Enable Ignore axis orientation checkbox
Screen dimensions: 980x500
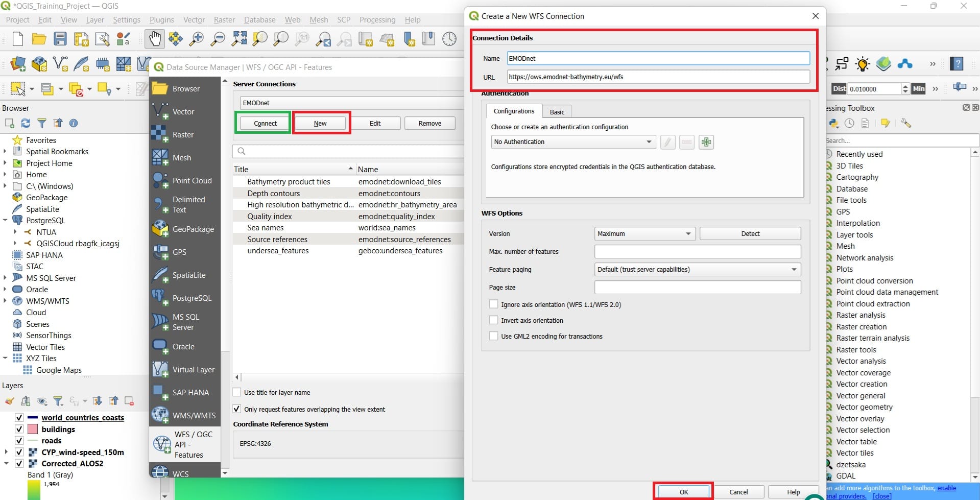tap(493, 304)
